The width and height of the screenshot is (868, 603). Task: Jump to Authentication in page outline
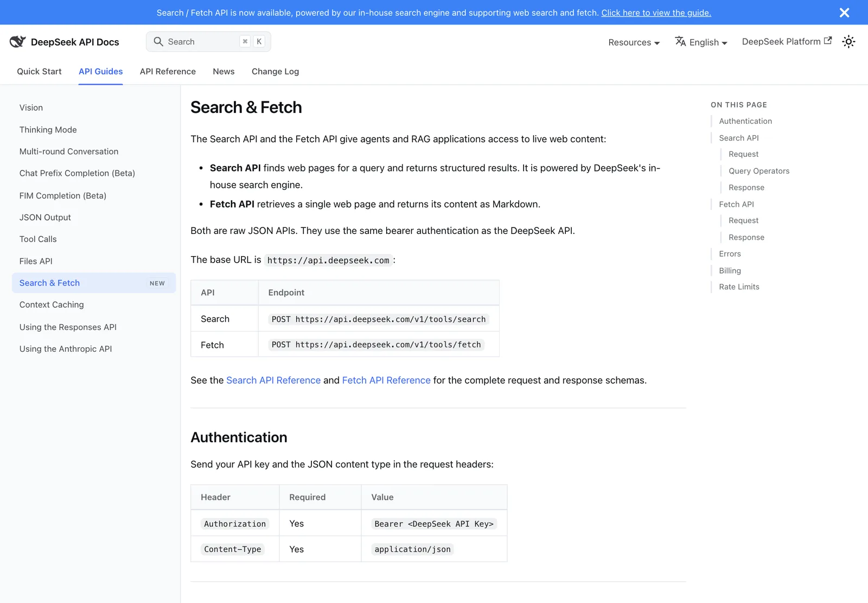[745, 121]
